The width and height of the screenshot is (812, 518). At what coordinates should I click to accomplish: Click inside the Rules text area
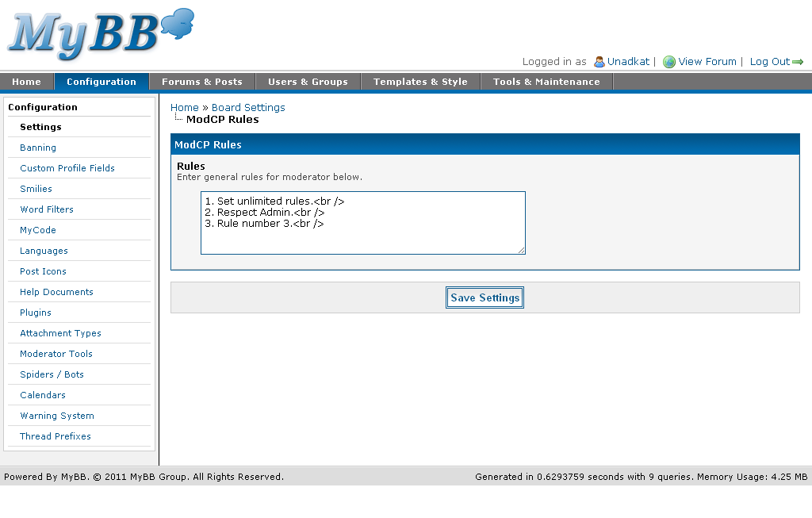tap(363, 223)
